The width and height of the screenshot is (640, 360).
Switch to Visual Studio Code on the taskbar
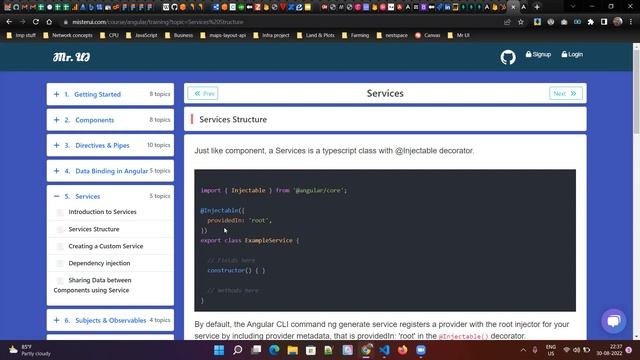(384, 350)
